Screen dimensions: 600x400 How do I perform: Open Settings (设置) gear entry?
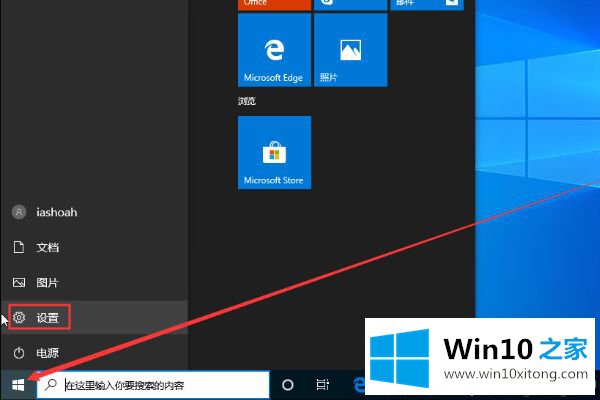tap(94, 317)
